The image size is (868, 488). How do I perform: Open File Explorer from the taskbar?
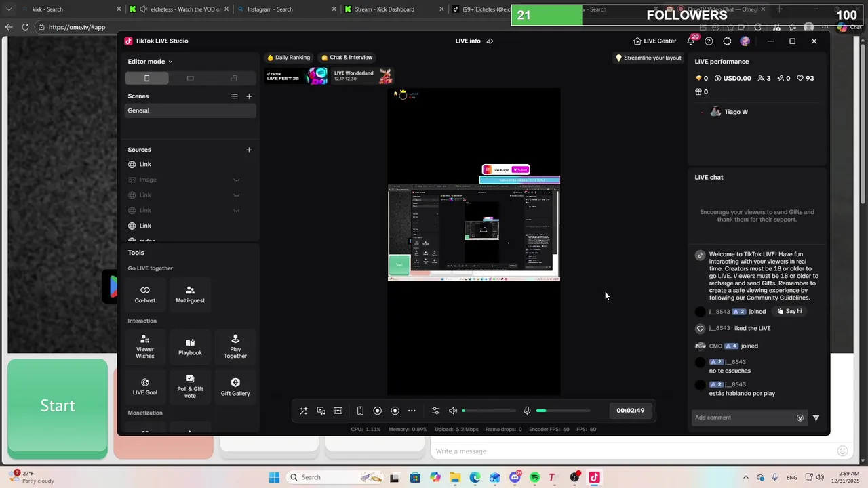pos(455,477)
